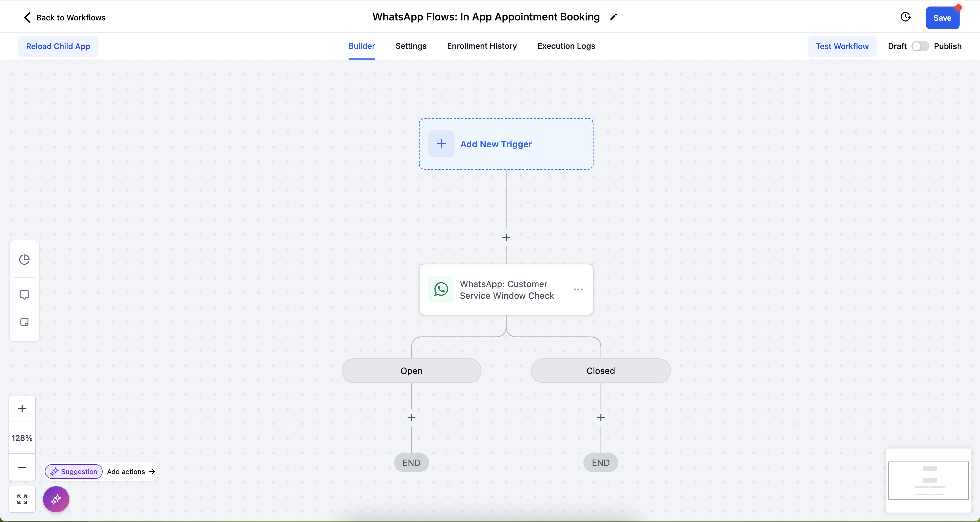Screen dimensions: 980x522
Task: Open the purple AI assistant button
Action: [x=56, y=499]
